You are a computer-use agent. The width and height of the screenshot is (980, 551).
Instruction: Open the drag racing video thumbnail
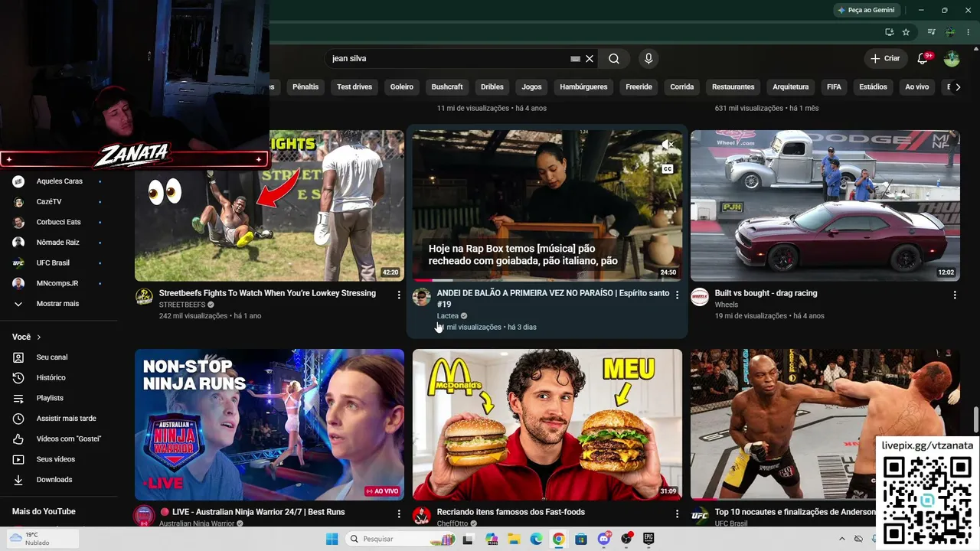pos(825,206)
